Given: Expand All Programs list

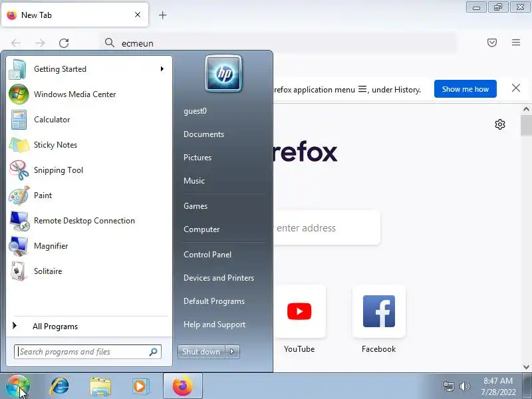Looking at the screenshot, I should (88, 327).
